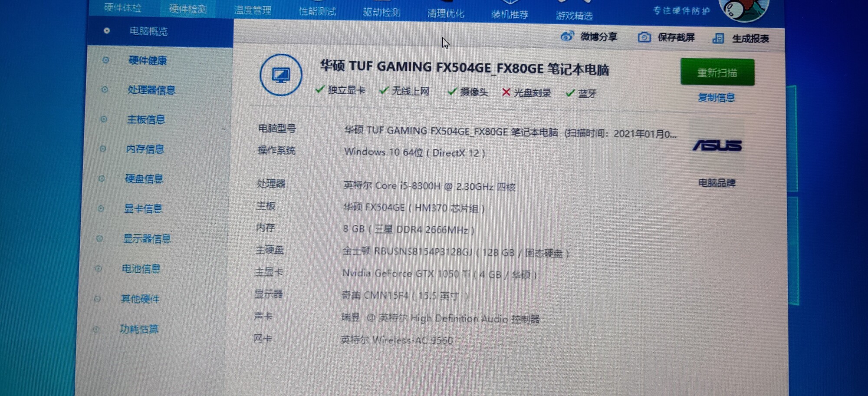This screenshot has width=868, height=396.
Task: Click the 保存截屏 label
Action: click(x=676, y=38)
